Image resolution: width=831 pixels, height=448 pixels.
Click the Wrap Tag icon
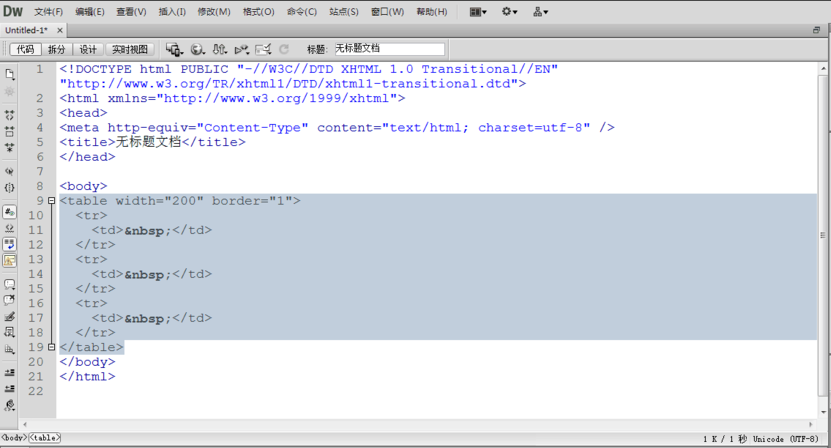10,317
